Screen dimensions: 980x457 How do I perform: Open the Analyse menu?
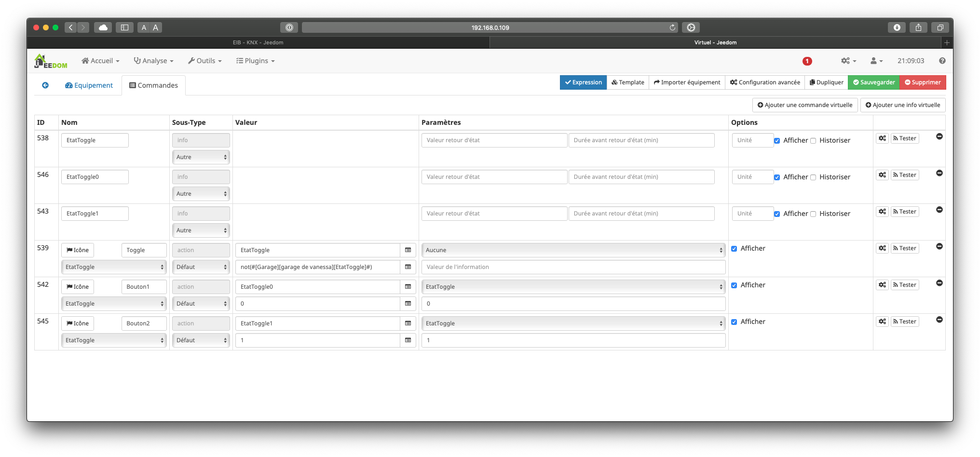(154, 61)
